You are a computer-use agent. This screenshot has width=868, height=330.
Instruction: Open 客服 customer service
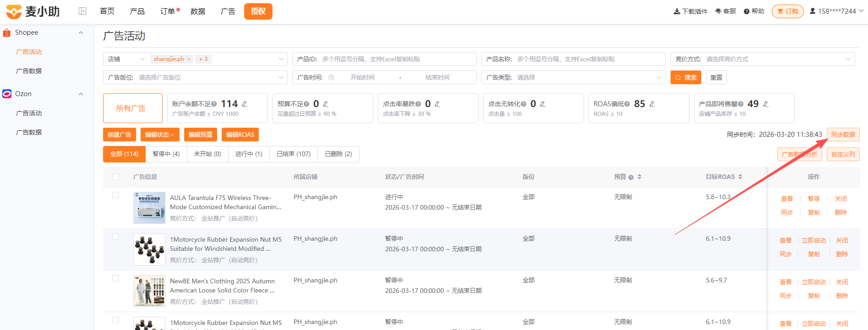click(726, 11)
